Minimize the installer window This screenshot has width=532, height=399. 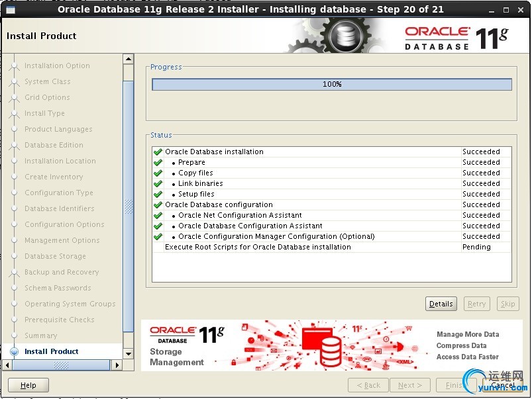(492, 10)
